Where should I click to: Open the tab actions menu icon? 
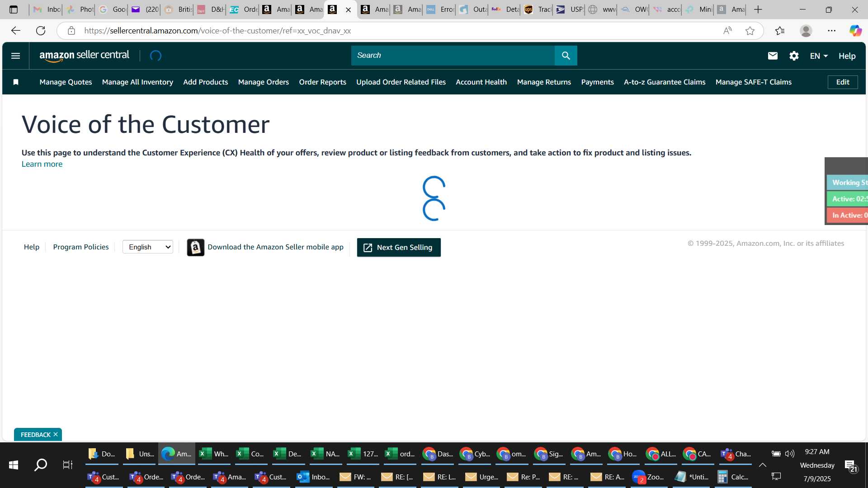pos(14,9)
